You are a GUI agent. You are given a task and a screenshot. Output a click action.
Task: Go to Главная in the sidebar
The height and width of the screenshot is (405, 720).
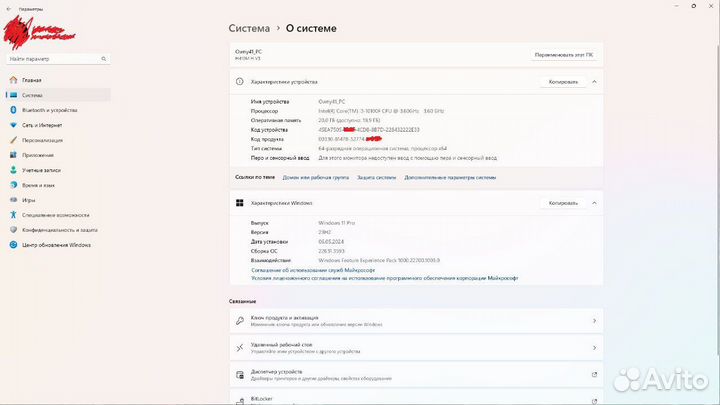click(58, 80)
